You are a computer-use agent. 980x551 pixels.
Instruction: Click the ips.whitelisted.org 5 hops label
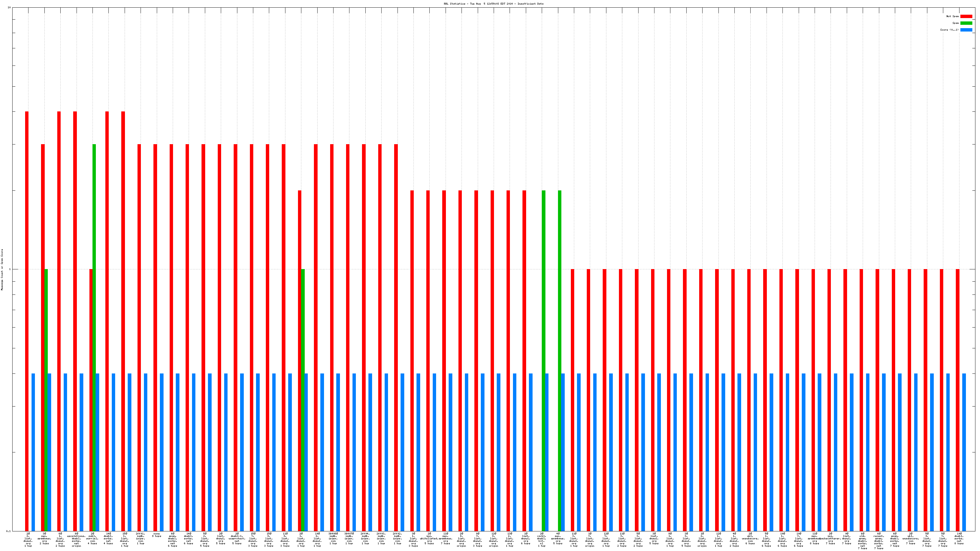click(429, 539)
